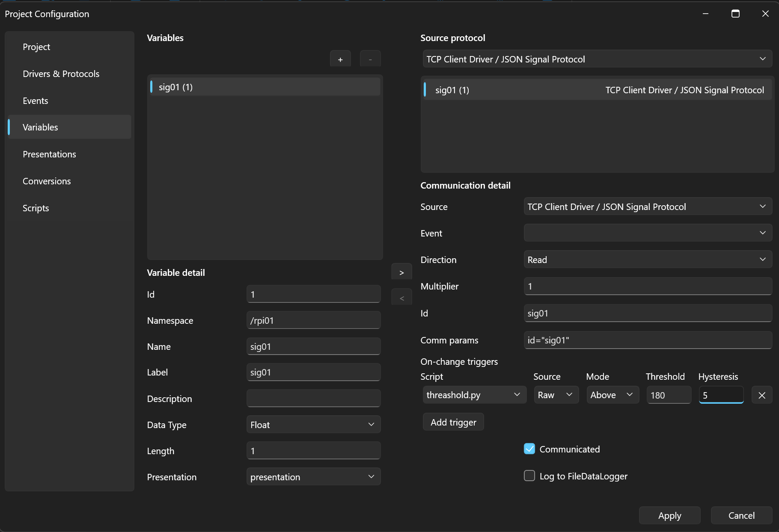This screenshot has height=532, width=779.
Task: Add a new variable with plus button
Action: 340,59
